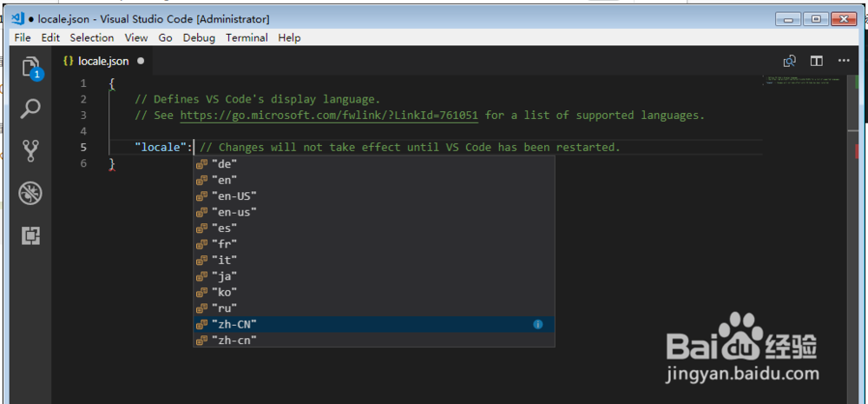The height and width of the screenshot is (404, 868).
Task: Choose the "it" suggestion
Action: tap(373, 260)
